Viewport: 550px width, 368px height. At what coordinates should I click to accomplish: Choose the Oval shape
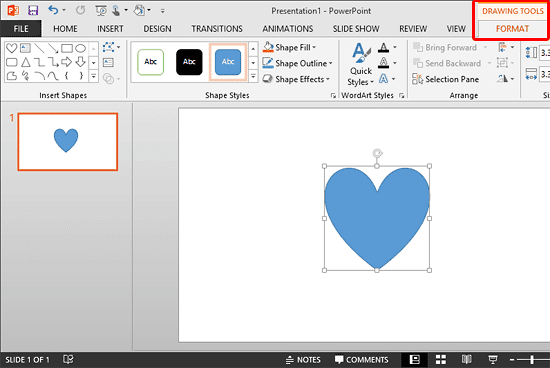point(81,48)
